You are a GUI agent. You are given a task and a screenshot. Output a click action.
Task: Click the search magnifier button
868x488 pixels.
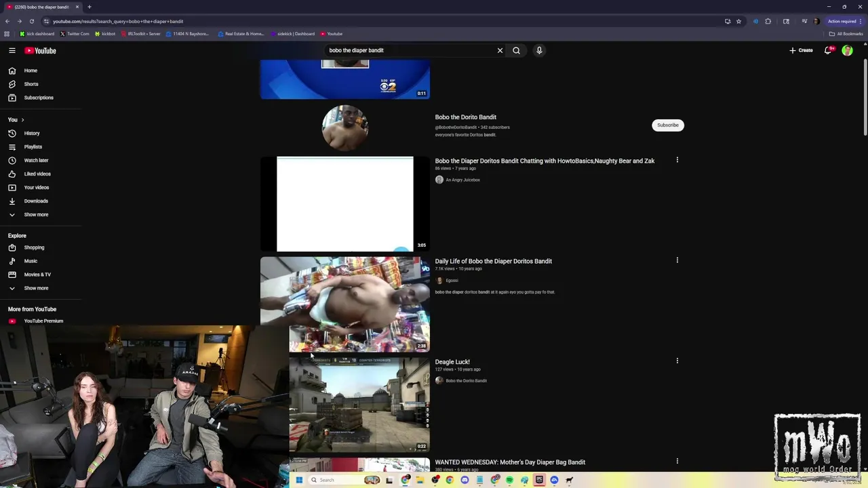point(516,50)
